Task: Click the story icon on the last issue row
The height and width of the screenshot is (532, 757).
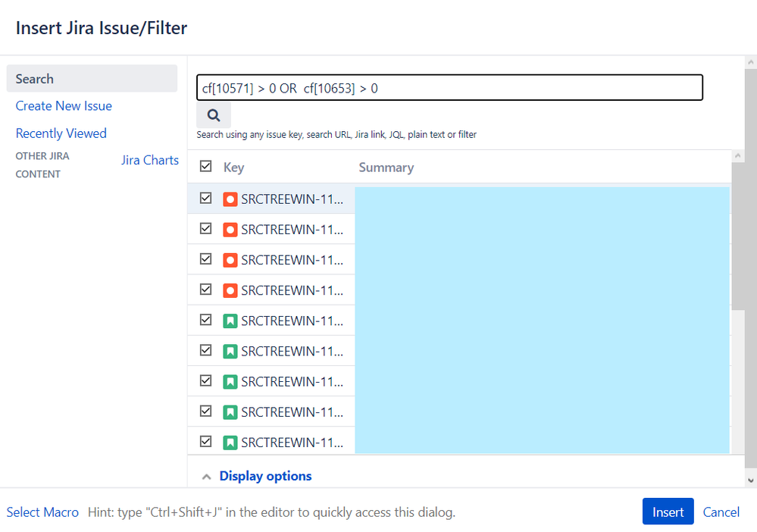Action: coord(230,441)
